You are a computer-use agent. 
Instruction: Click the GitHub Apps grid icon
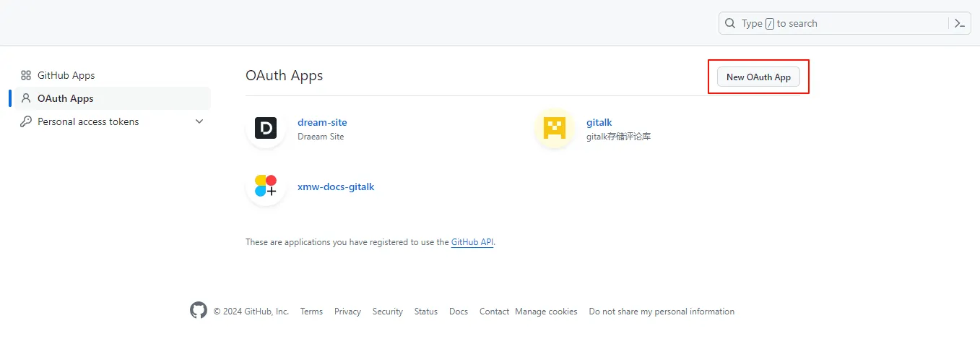point(26,75)
